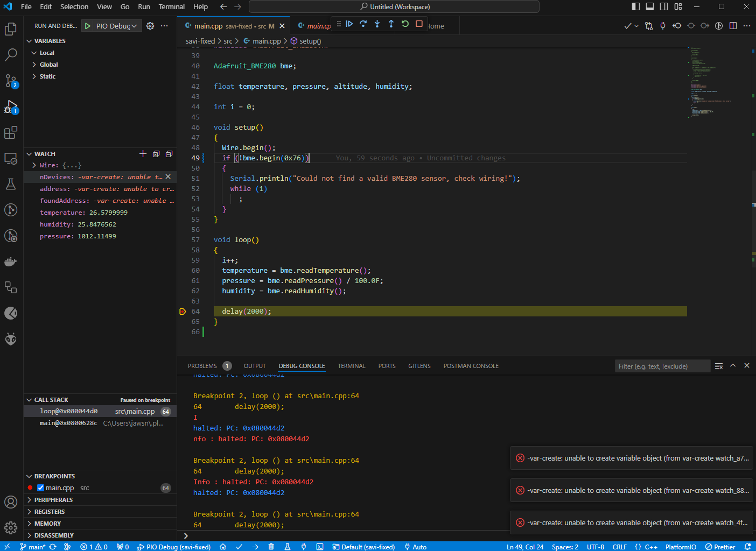
Task: Click the Step Over debug icon
Action: 363,24
